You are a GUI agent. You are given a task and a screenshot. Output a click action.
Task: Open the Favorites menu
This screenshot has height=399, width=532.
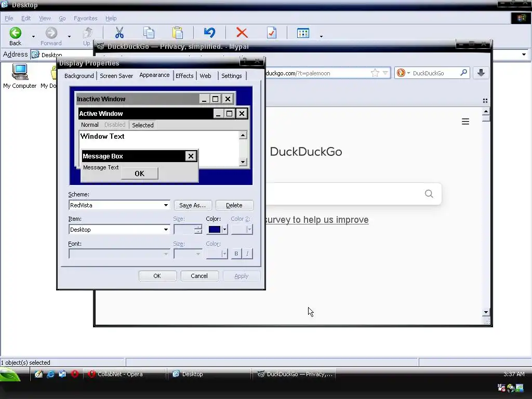click(86, 18)
